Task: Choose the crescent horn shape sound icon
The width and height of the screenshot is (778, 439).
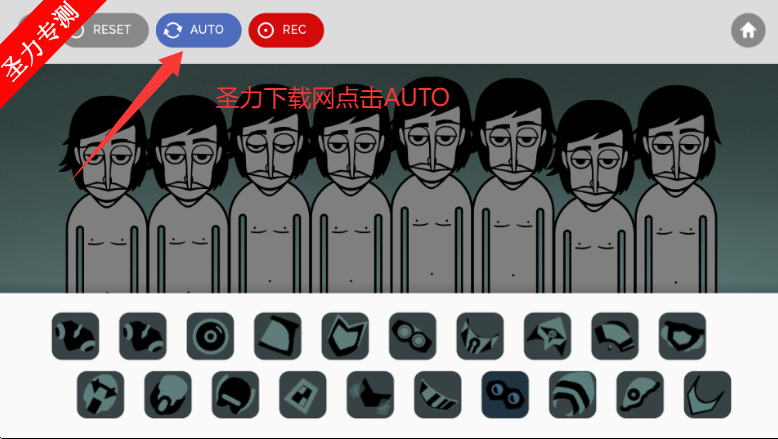Action: coord(708,394)
